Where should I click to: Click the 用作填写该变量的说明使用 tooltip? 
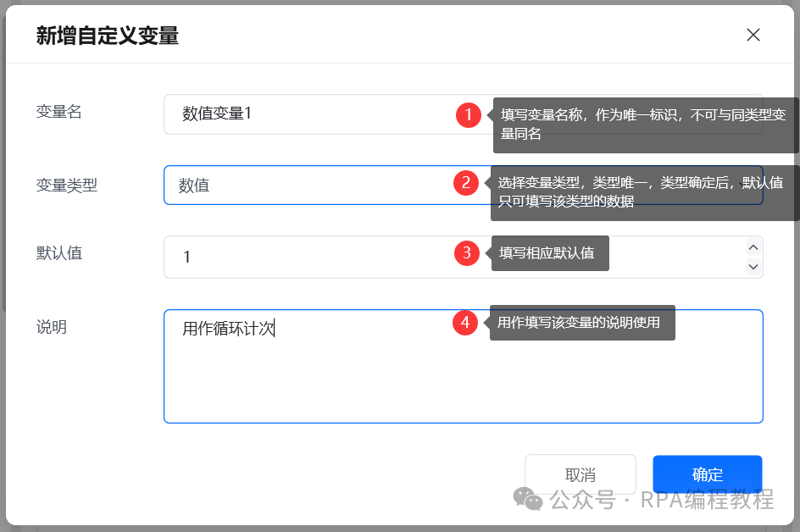[x=582, y=323]
